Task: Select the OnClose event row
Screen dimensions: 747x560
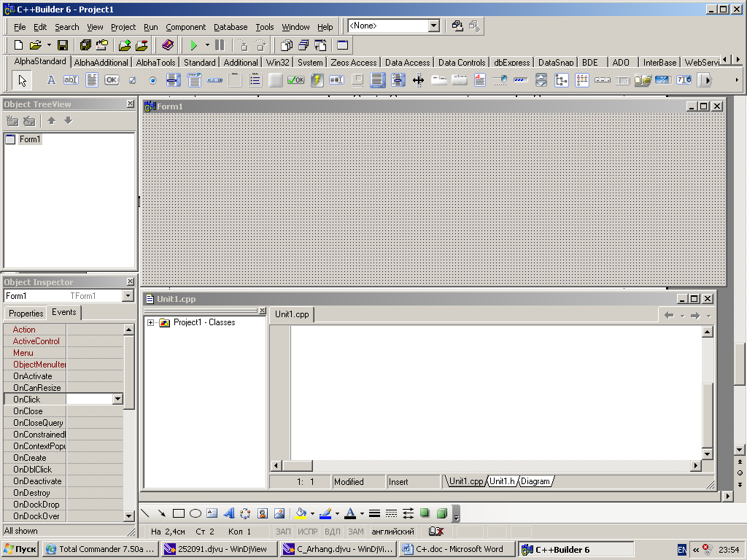Action: click(x=63, y=411)
